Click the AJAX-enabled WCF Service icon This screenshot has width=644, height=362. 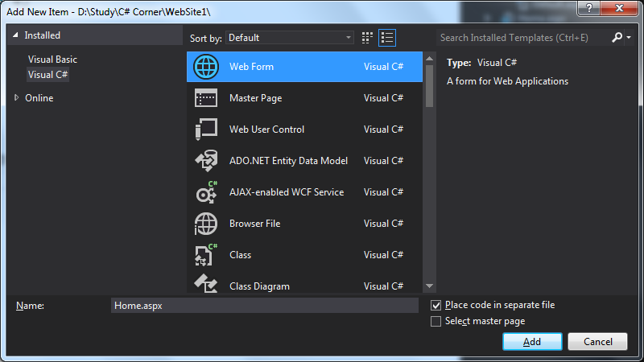coord(206,192)
